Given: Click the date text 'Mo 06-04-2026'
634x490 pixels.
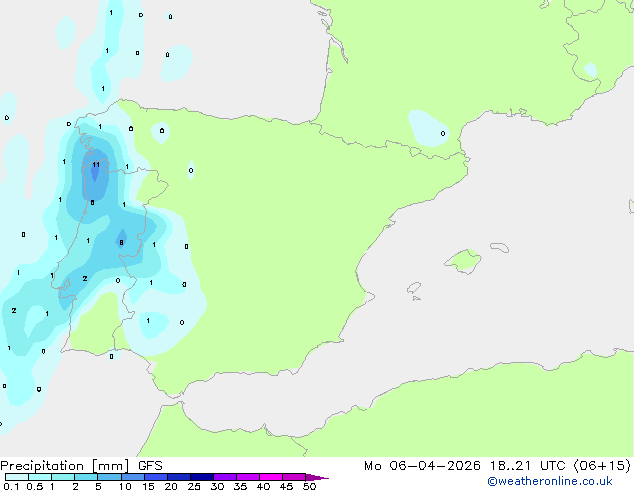Looking at the screenshot, I should 422,466.
